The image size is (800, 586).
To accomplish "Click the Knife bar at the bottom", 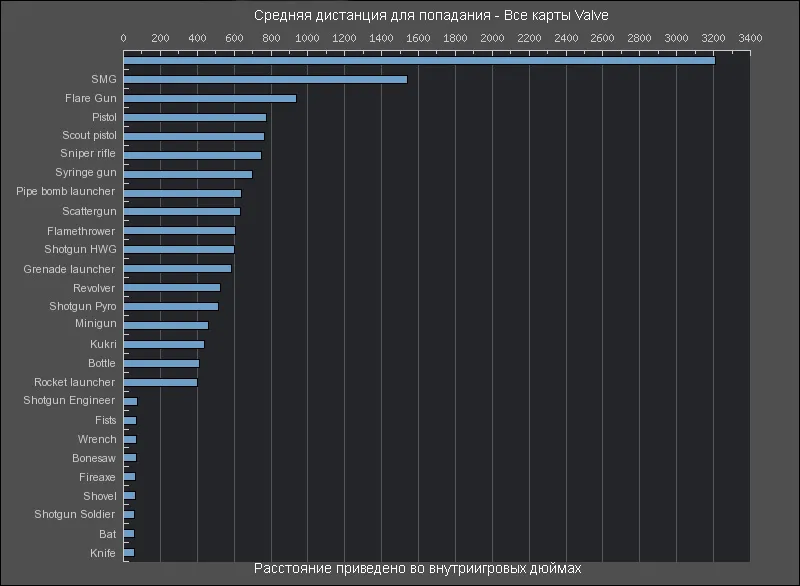I will 129,552.
